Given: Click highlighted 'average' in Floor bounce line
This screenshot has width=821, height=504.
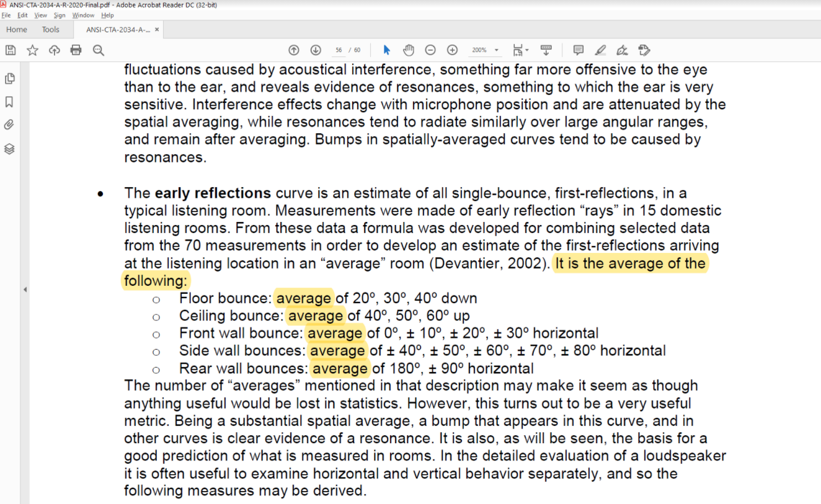Looking at the screenshot, I should tap(304, 298).
